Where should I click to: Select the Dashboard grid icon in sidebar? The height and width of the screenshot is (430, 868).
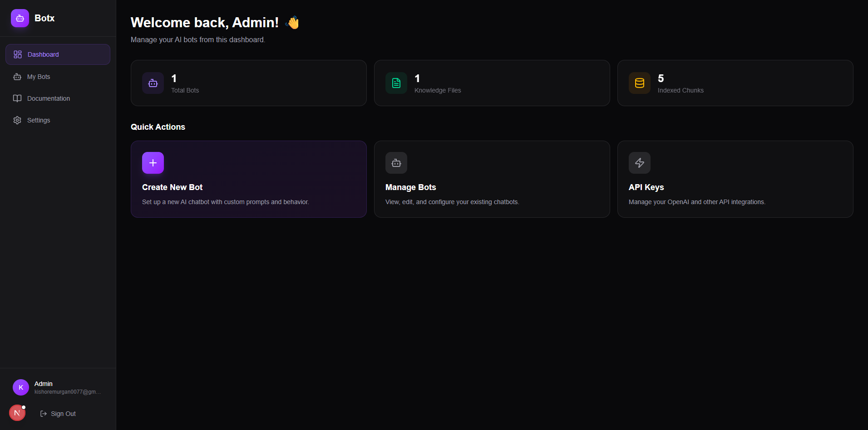(x=17, y=54)
